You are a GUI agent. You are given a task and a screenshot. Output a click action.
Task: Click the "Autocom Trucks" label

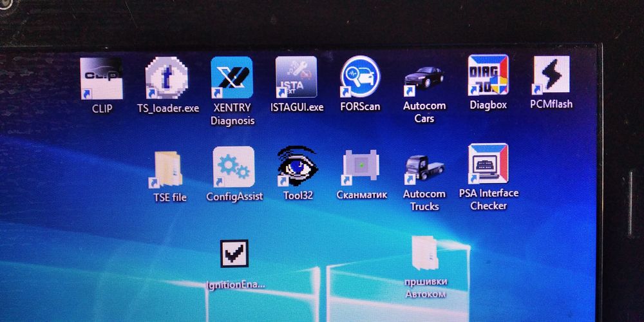424,200
